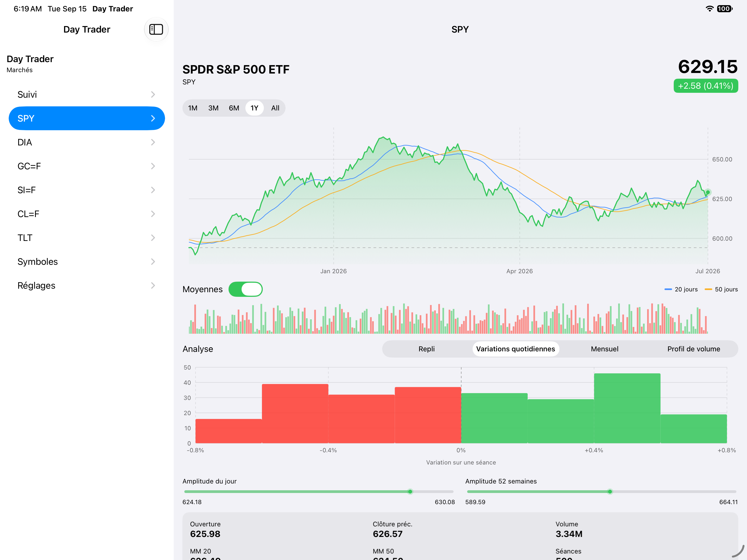
Task: Select the 3M time range
Action: [213, 108]
